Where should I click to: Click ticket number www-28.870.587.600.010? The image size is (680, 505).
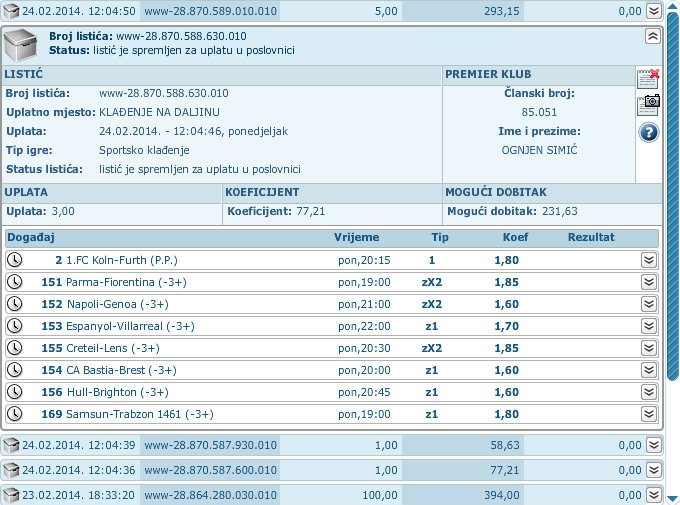tap(210, 470)
